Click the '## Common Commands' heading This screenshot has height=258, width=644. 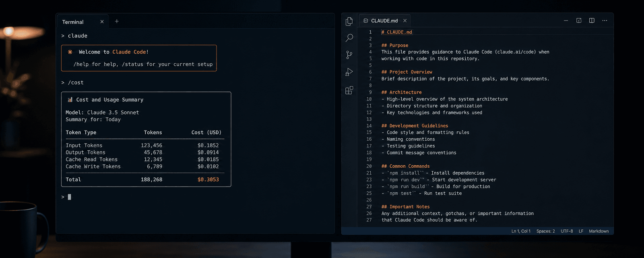point(405,166)
